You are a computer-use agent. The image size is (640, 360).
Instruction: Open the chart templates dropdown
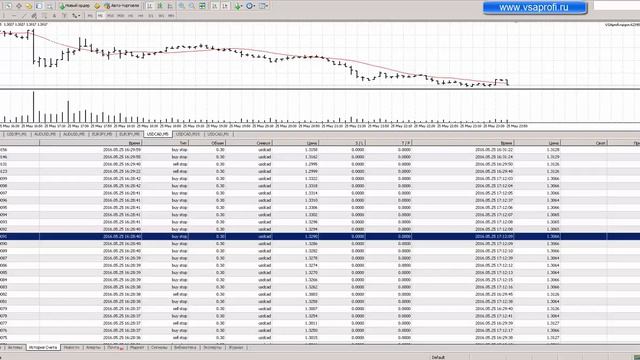pyautogui.click(x=263, y=6)
